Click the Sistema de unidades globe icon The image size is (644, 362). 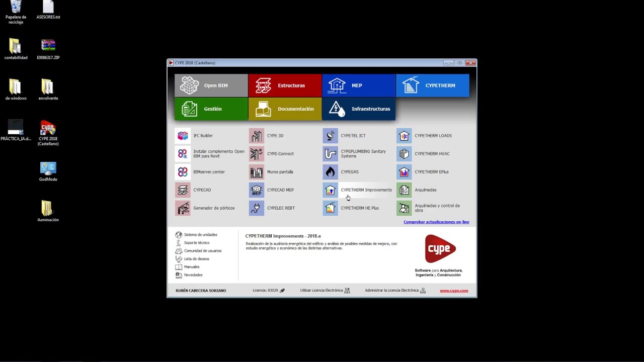(x=179, y=235)
